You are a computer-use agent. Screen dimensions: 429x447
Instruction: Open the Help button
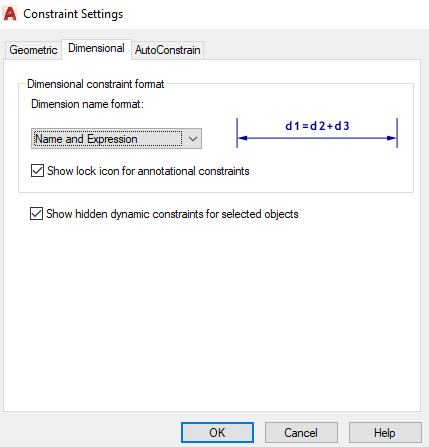(x=385, y=433)
